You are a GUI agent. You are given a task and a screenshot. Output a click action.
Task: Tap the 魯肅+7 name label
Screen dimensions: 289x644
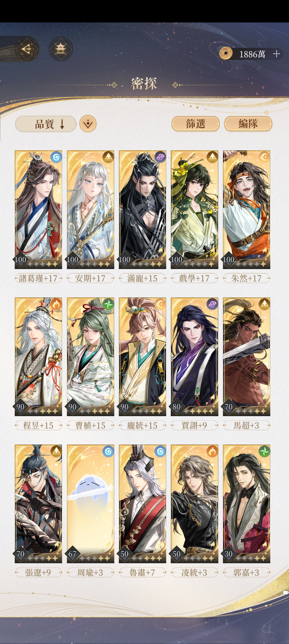[142, 572]
